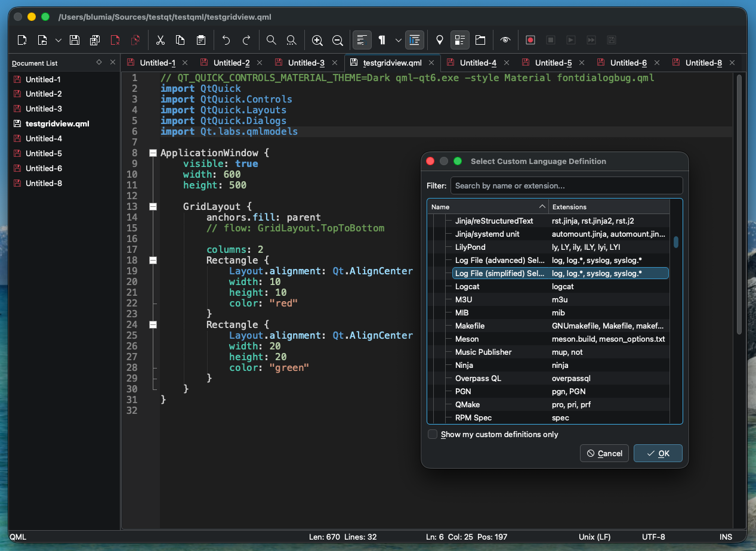Screen dimensions: 756x551
Task: Collapse the GridLayout fold at line 13
Action: (153, 206)
